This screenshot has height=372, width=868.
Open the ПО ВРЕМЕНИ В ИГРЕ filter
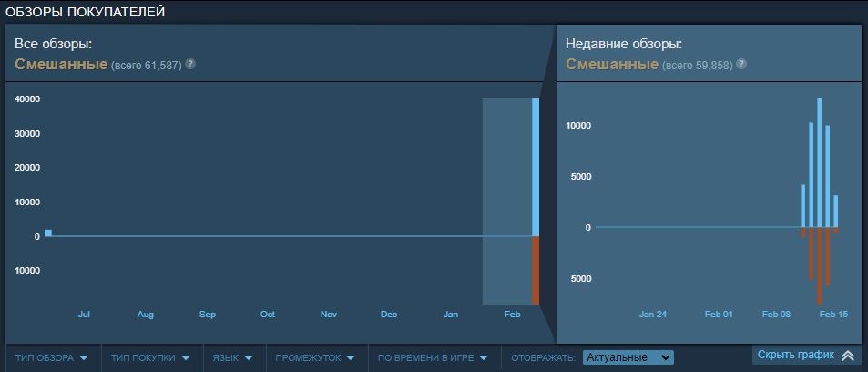point(433,357)
